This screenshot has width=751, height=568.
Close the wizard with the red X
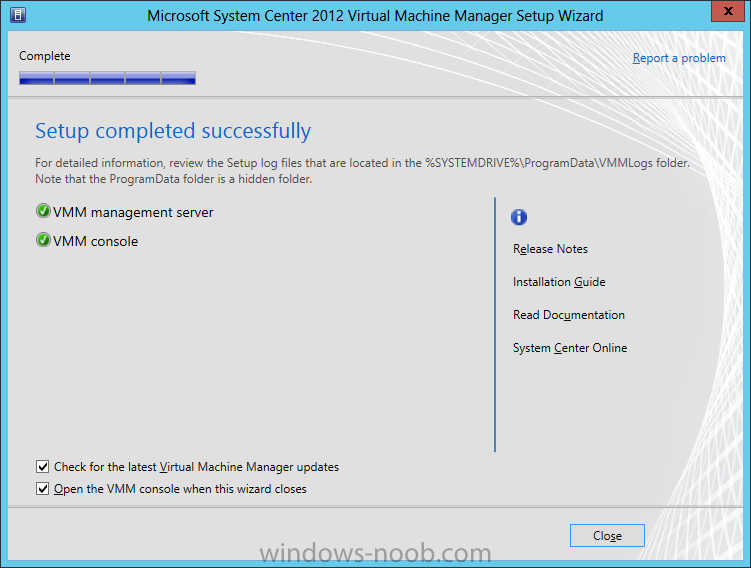point(728,11)
